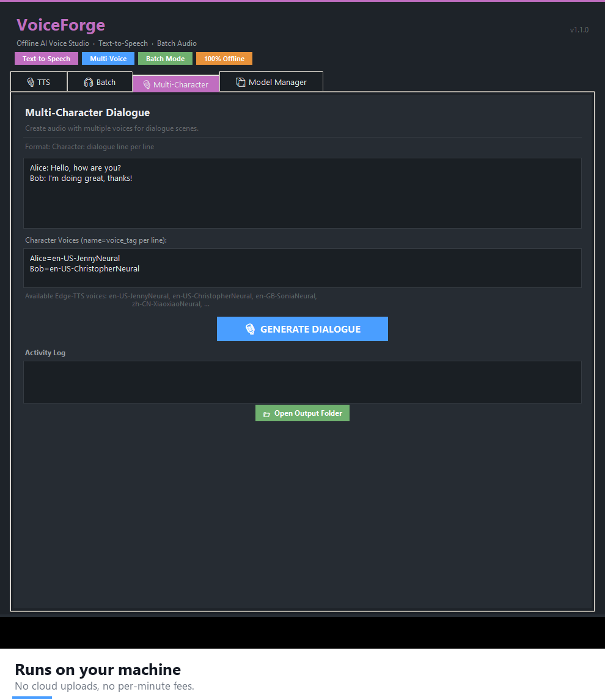Click the microphone icon on TTS tab
This screenshot has width=605, height=700.
pyautogui.click(x=31, y=82)
